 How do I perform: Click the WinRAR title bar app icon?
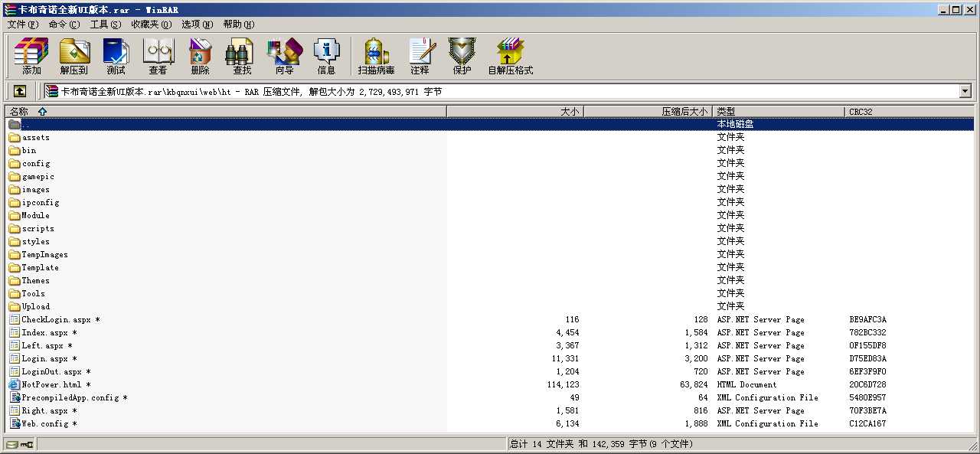coord(10,9)
